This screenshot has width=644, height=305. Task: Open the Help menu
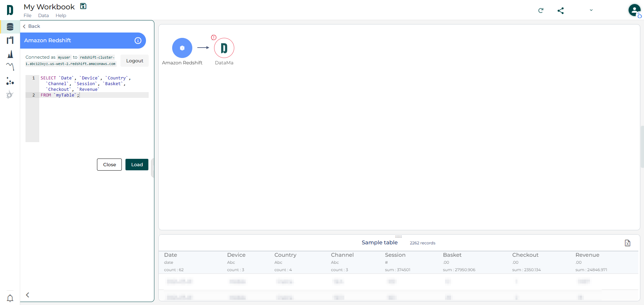pyautogui.click(x=61, y=15)
